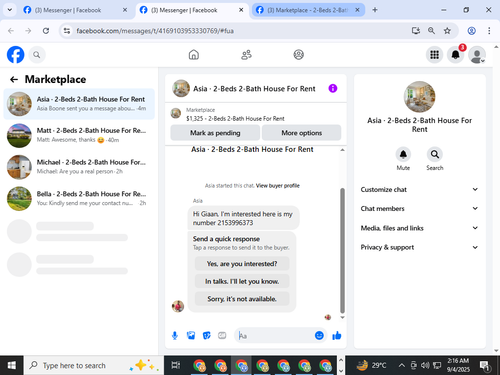Switch to the first Messenger tab
500x375 pixels.
75,10
